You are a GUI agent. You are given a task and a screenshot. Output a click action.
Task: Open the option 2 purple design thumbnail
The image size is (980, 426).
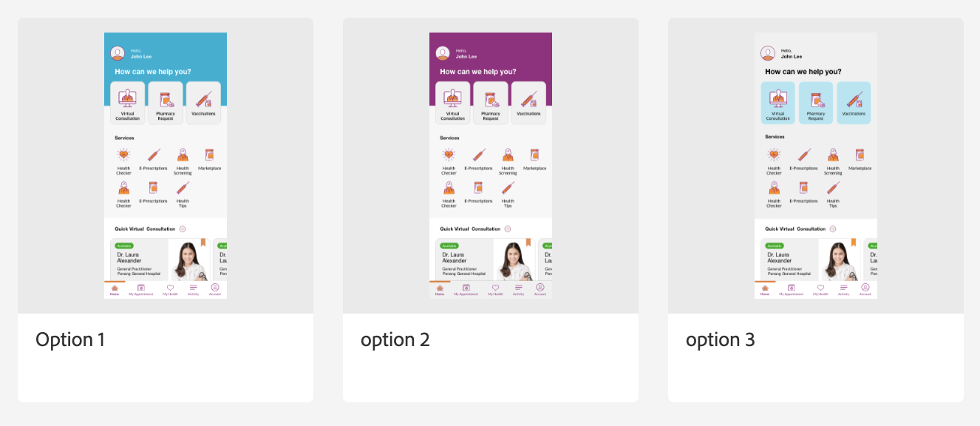(x=491, y=166)
